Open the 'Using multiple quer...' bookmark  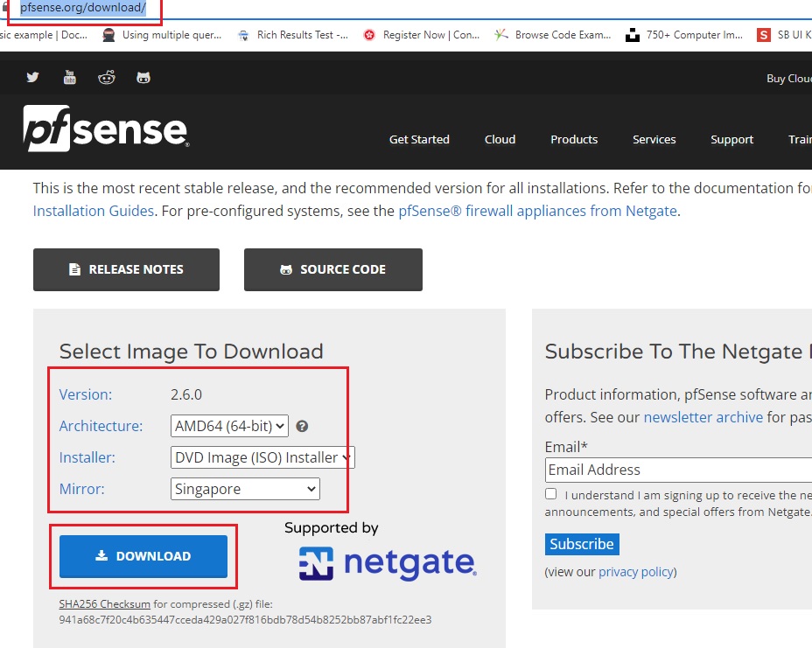tap(162, 35)
